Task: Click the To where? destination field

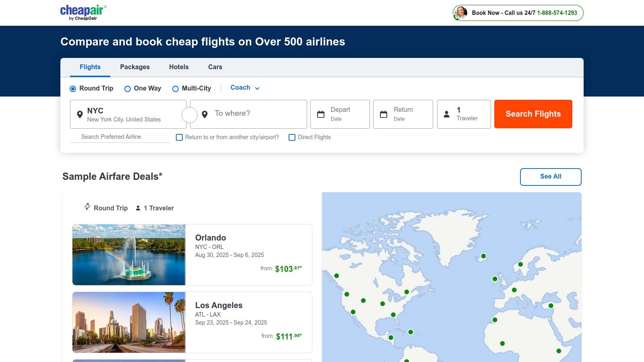Action: point(248,114)
